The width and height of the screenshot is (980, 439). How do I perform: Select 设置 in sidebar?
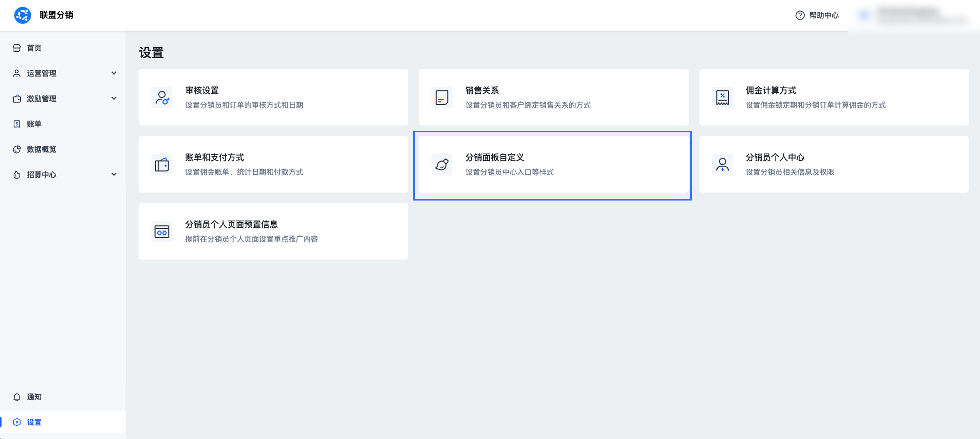[x=63, y=422]
